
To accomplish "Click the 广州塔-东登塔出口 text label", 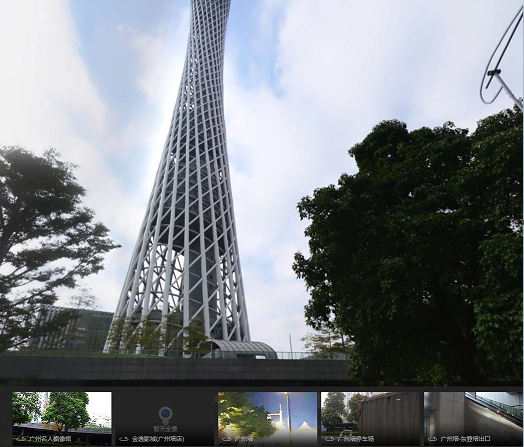I will pyautogui.click(x=466, y=439).
